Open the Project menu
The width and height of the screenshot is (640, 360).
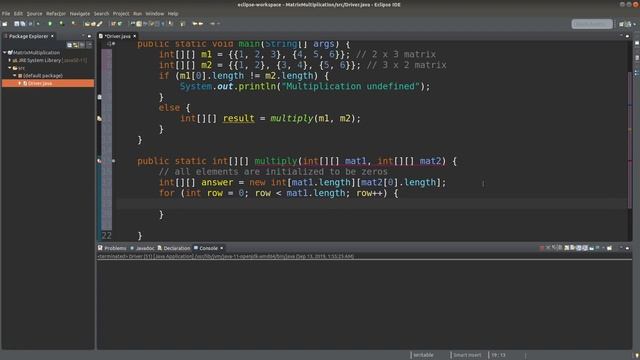tap(121, 14)
